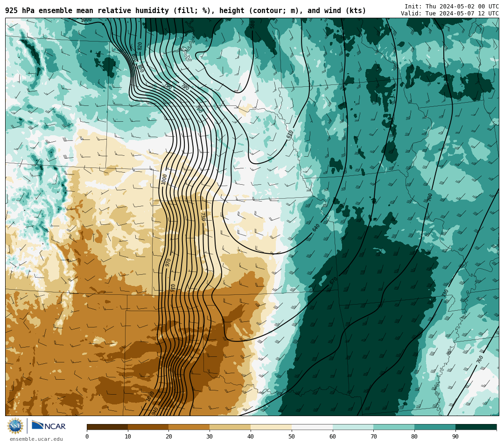The width and height of the screenshot is (504, 445).
Task: Click the colorbar tick label 0
Action: 87,436
